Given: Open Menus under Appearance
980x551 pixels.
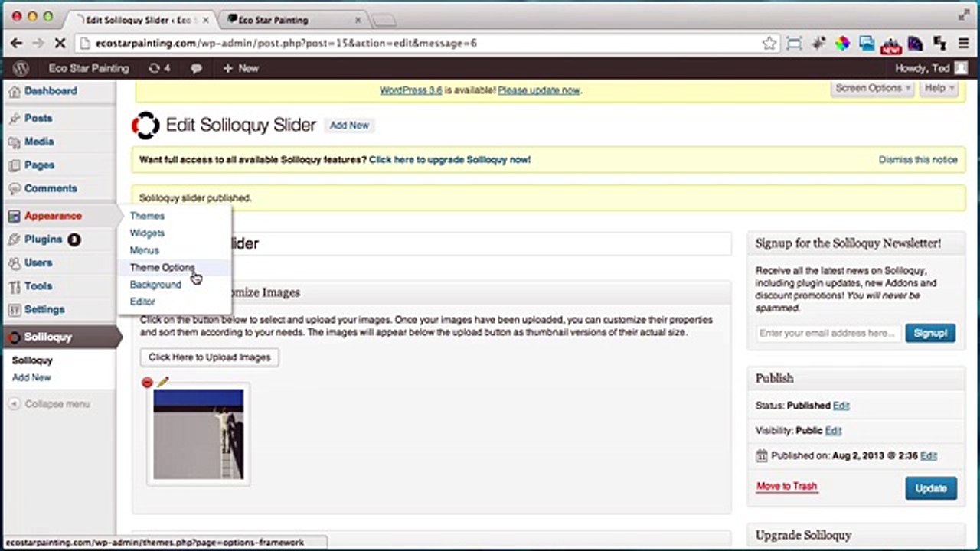Looking at the screenshot, I should [145, 250].
